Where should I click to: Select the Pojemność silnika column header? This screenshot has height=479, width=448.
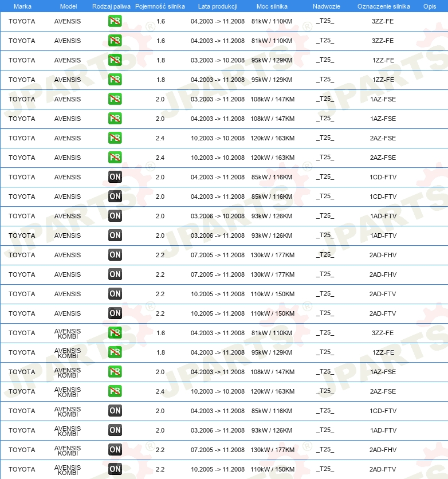[160, 6]
